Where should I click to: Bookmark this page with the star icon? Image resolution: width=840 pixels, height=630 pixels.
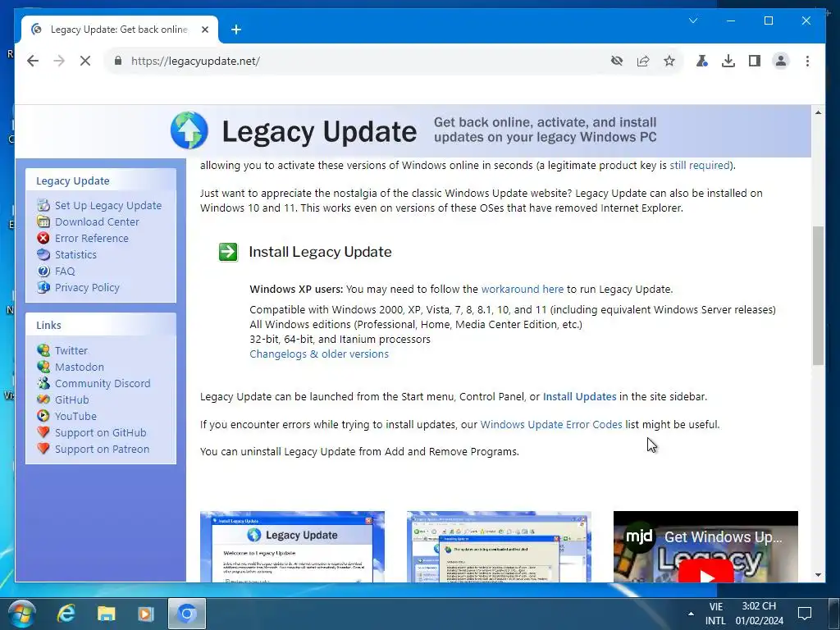pyautogui.click(x=669, y=61)
